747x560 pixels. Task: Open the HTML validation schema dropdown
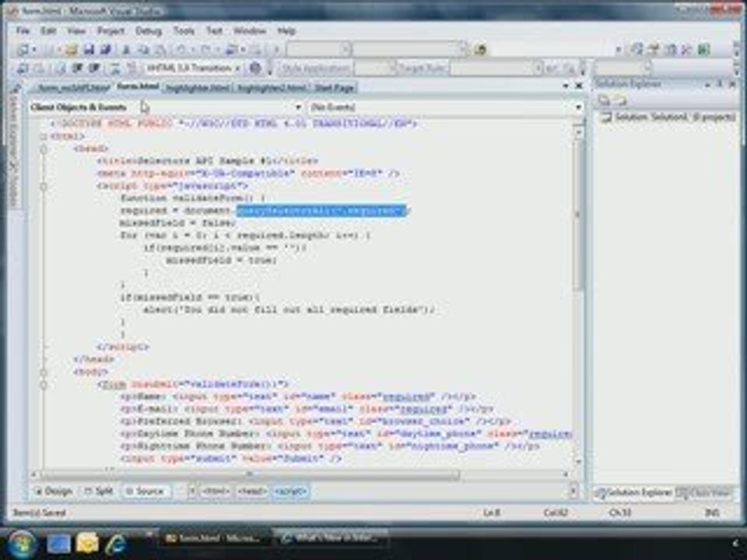point(193,68)
